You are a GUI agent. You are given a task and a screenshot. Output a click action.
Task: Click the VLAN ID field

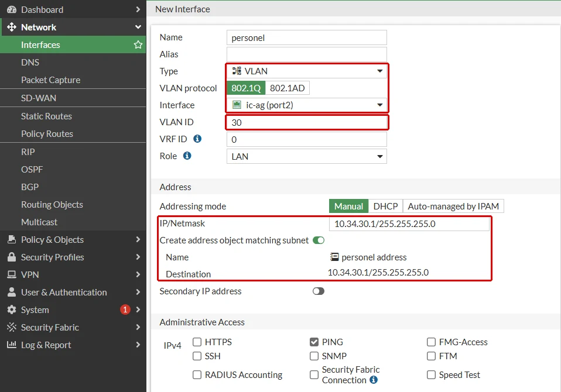tap(307, 122)
